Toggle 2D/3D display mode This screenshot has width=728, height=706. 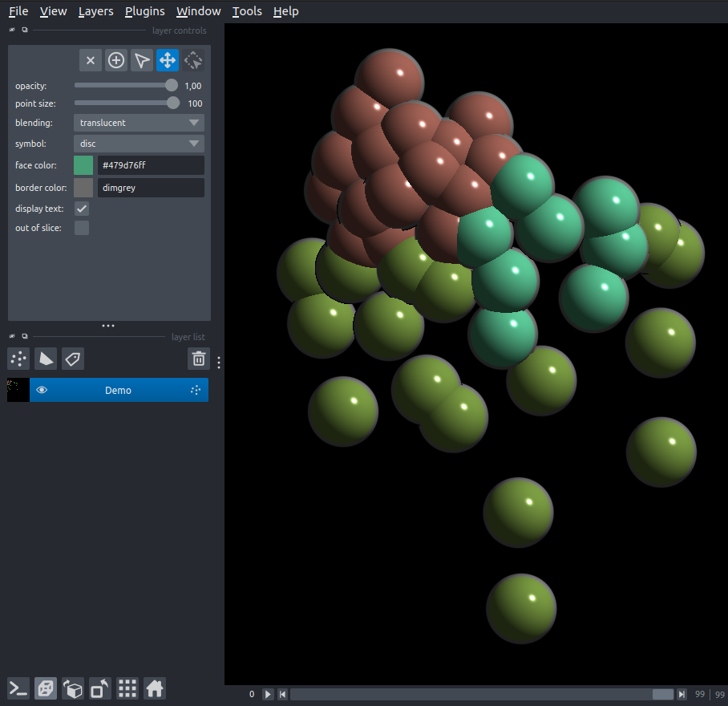45,688
